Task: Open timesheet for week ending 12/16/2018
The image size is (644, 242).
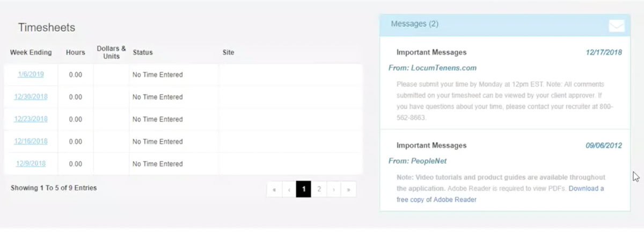Action: tap(31, 141)
